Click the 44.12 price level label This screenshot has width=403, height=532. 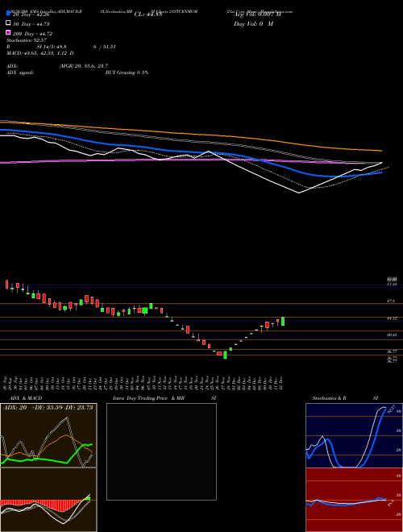[x=392, y=318]
